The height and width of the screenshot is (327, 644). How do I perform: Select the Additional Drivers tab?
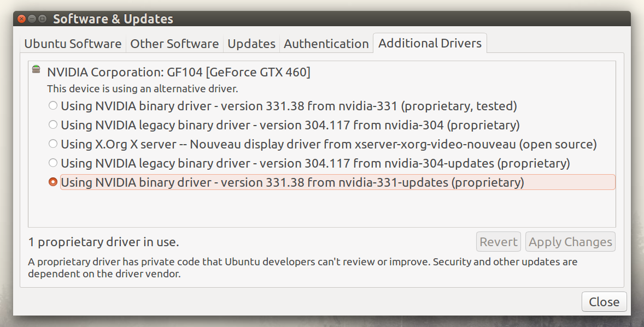tap(430, 43)
